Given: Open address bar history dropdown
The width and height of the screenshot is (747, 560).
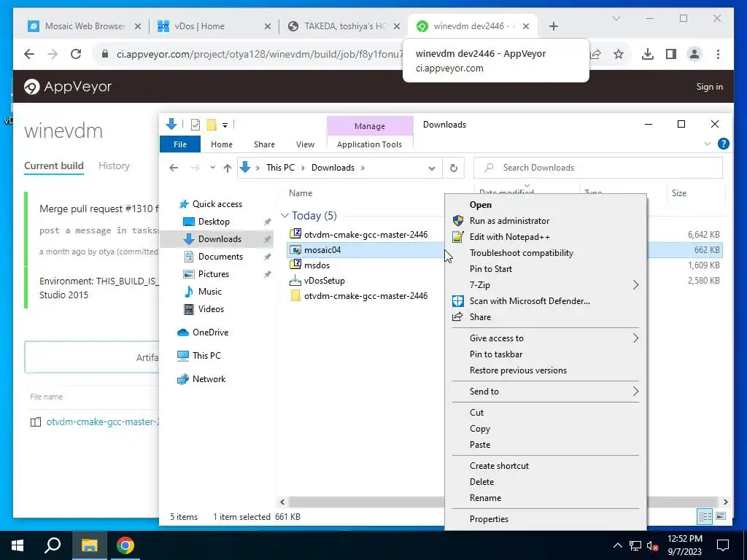Looking at the screenshot, I should 432,168.
